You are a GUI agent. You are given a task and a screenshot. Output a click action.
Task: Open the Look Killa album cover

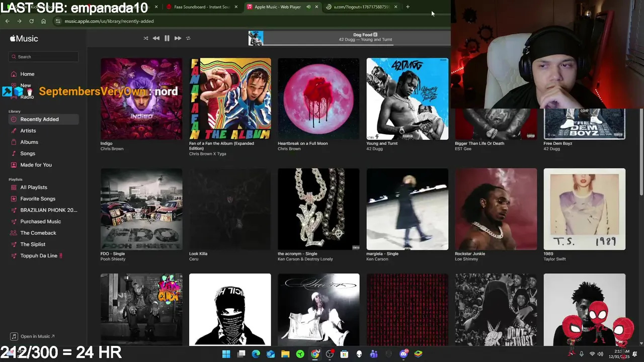tap(230, 209)
